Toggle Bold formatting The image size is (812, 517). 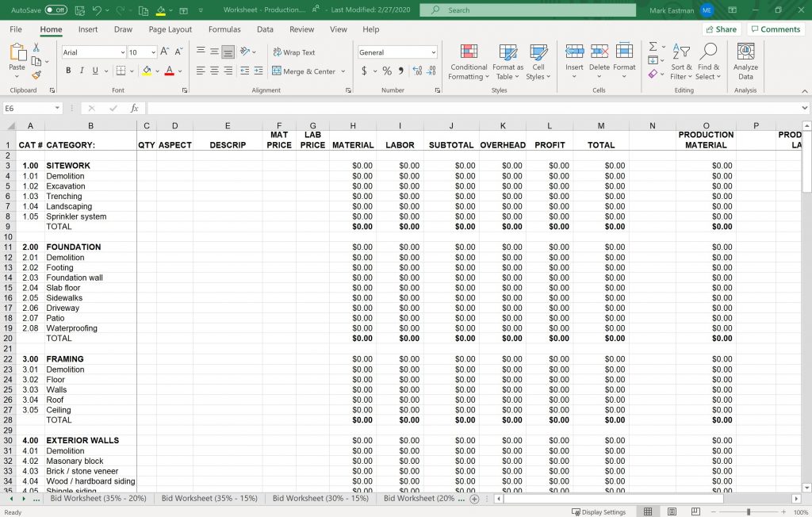[68, 71]
